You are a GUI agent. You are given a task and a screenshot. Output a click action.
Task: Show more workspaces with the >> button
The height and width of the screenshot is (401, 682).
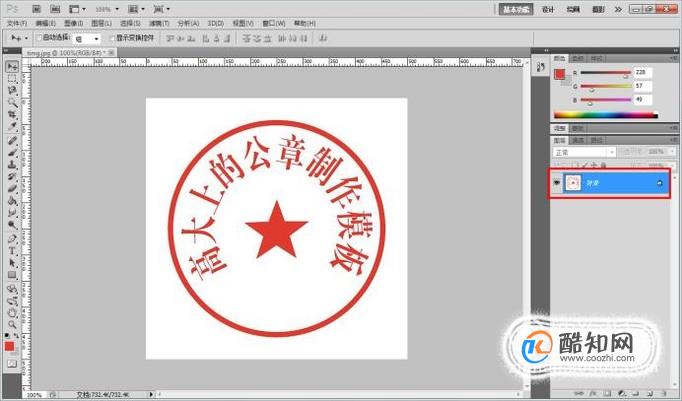click(x=618, y=9)
